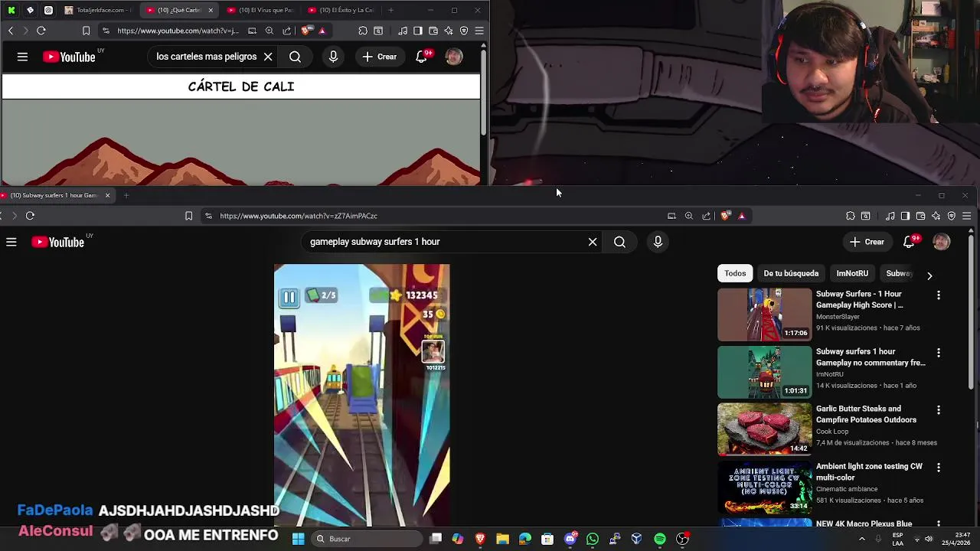Open the MonsterSlayer channel link
The image size is (980, 551).
[838, 316]
